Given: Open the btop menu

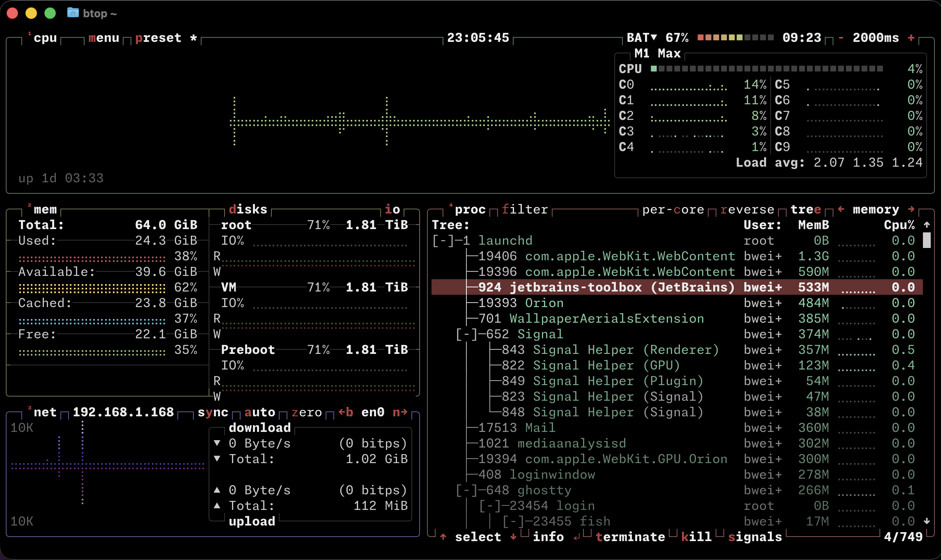Looking at the screenshot, I should tap(103, 38).
